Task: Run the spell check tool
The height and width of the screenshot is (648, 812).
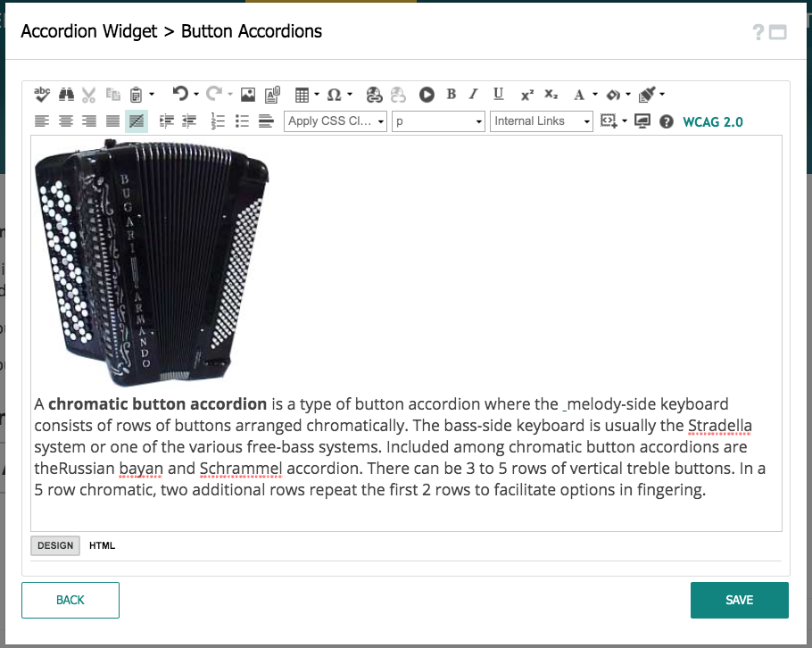Action: pyautogui.click(x=42, y=94)
